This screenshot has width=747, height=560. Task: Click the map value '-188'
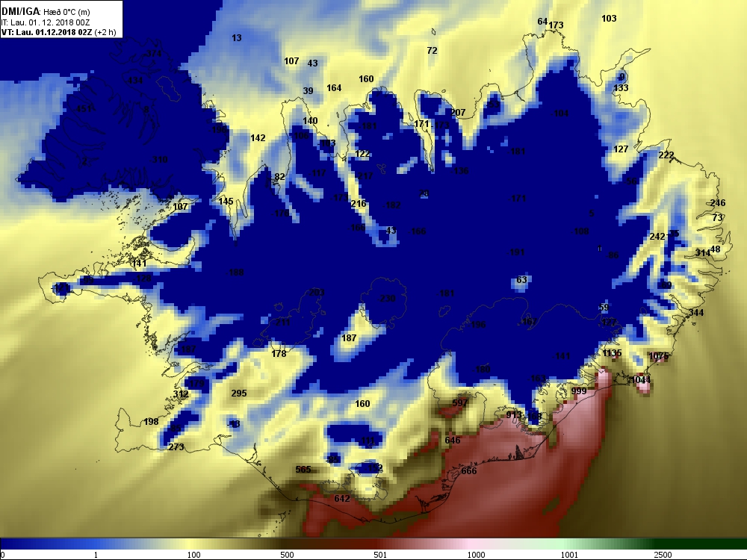point(235,273)
